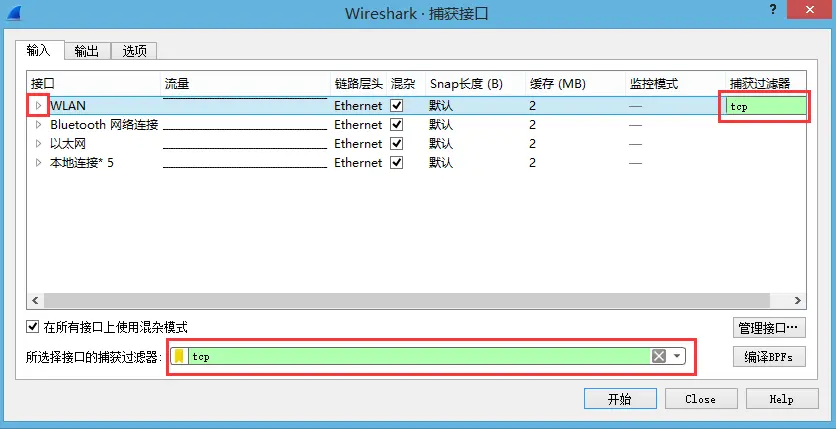
Task: Toggle promiscuous checkbox for Bluetooth 网络连接 row
Action: [x=396, y=125]
